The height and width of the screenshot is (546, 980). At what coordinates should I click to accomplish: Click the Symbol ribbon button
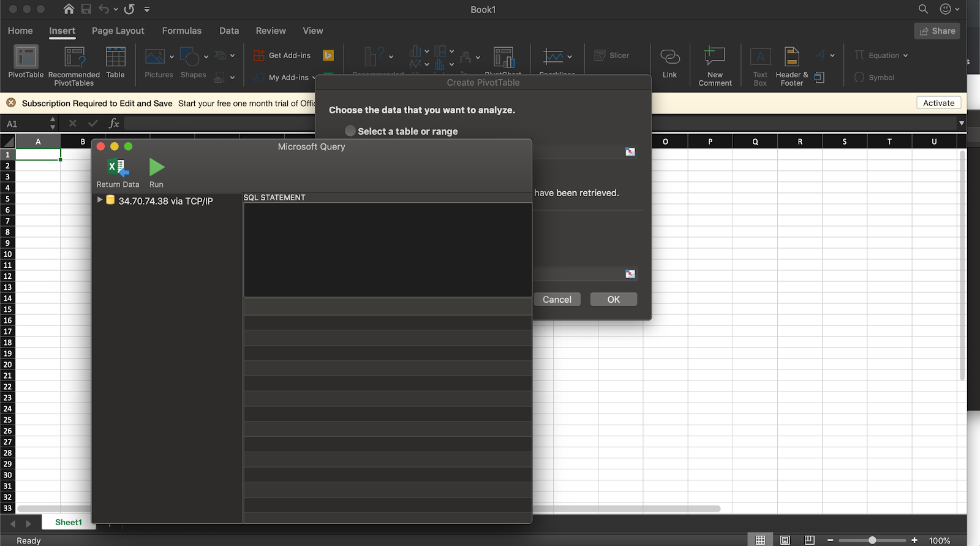pyautogui.click(x=875, y=78)
